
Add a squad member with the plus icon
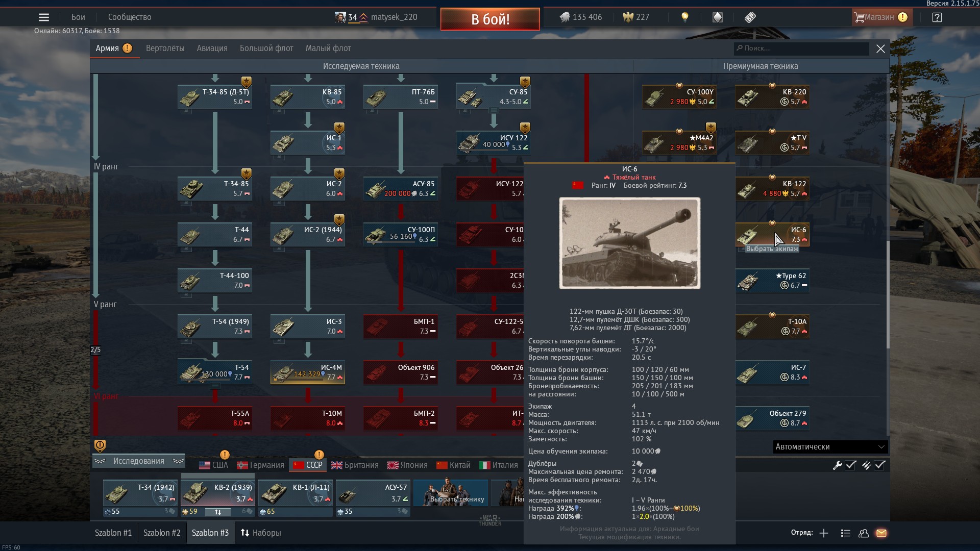(x=824, y=533)
